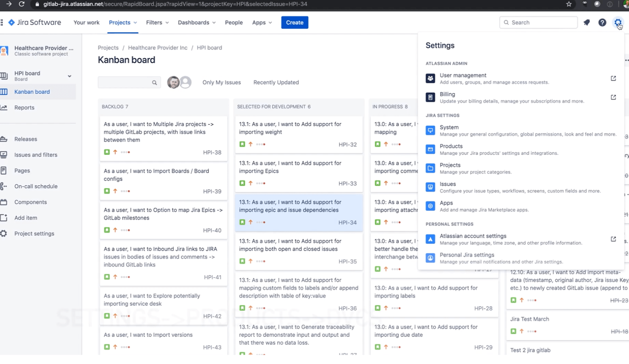629x364 pixels.
Task: Open User management external link icon
Action: pos(613,78)
